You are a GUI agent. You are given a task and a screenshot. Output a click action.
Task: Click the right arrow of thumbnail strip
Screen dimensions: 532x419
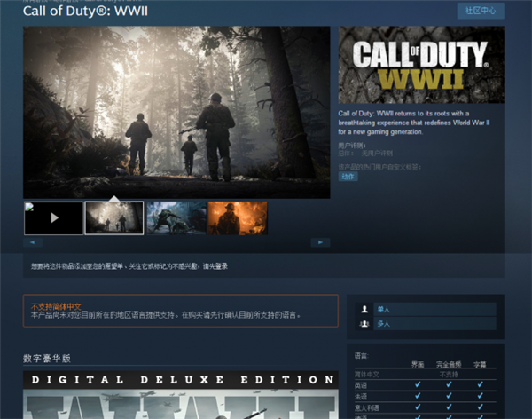pos(320,242)
